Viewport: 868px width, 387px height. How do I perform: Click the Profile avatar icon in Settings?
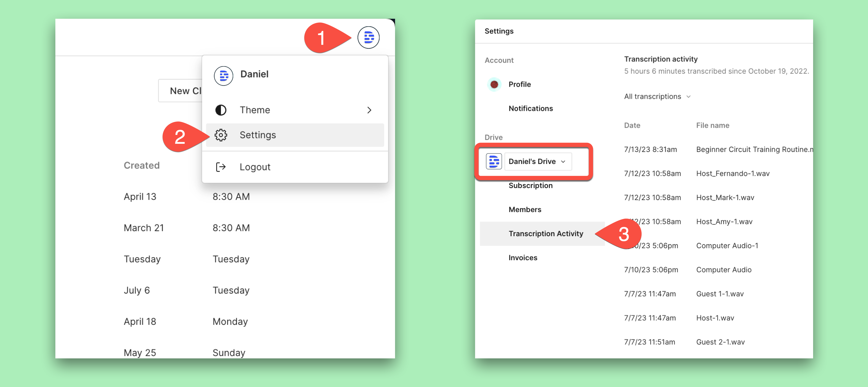point(494,84)
